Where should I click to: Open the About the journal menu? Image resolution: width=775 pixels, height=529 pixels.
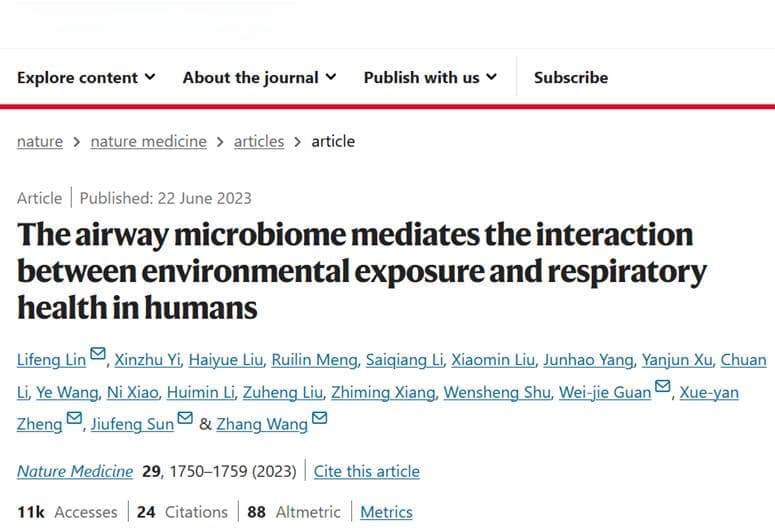(x=259, y=78)
